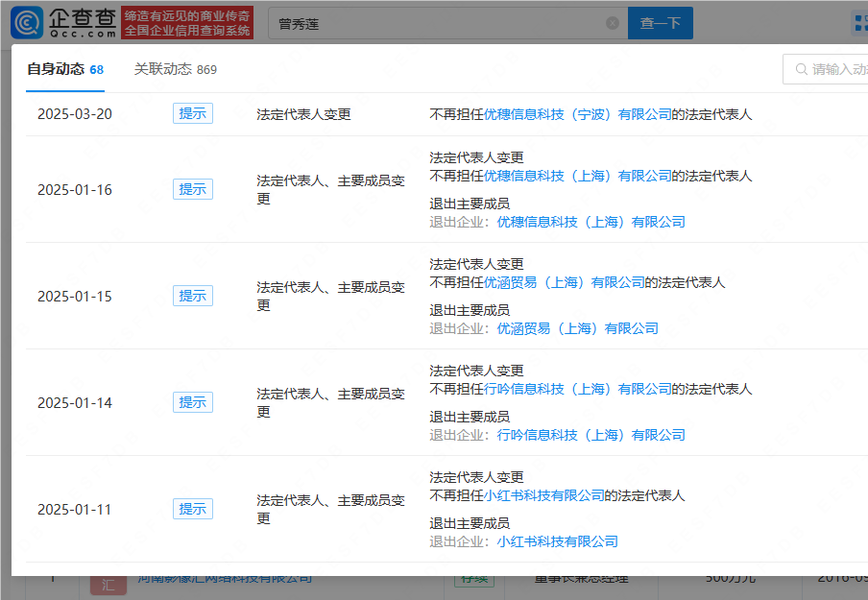Open 行吟信息科技（上海）有限公司 exit enterprise link
The width and height of the screenshot is (868, 600).
point(591,435)
